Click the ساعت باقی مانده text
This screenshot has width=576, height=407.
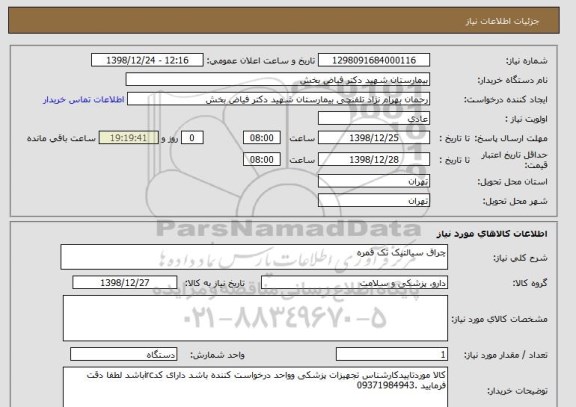pos(61,138)
